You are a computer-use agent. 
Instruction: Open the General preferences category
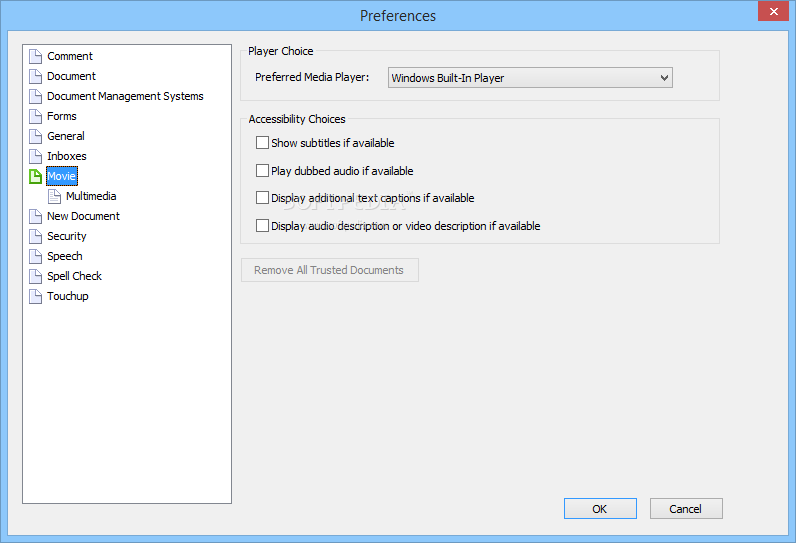(66, 137)
